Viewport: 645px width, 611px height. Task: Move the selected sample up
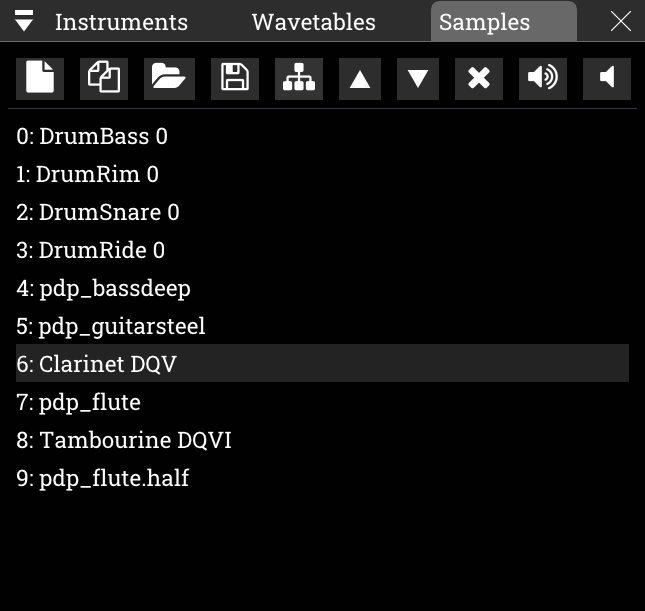(360, 78)
